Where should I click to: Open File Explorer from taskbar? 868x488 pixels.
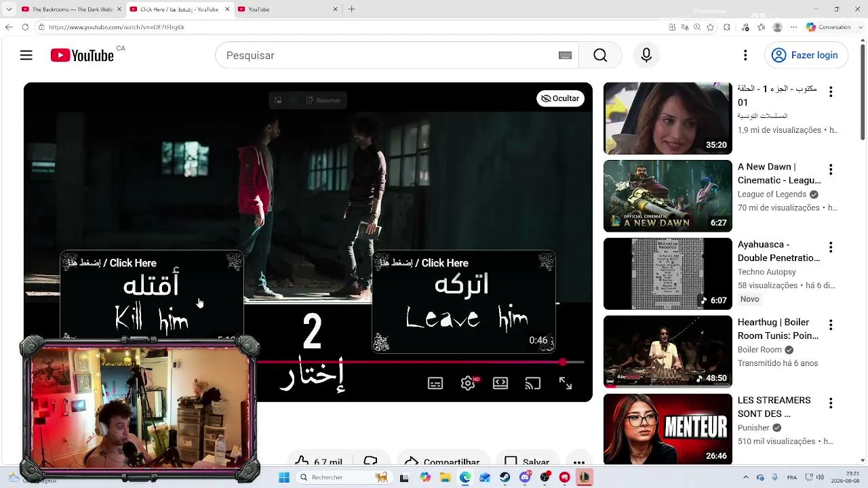445,477
